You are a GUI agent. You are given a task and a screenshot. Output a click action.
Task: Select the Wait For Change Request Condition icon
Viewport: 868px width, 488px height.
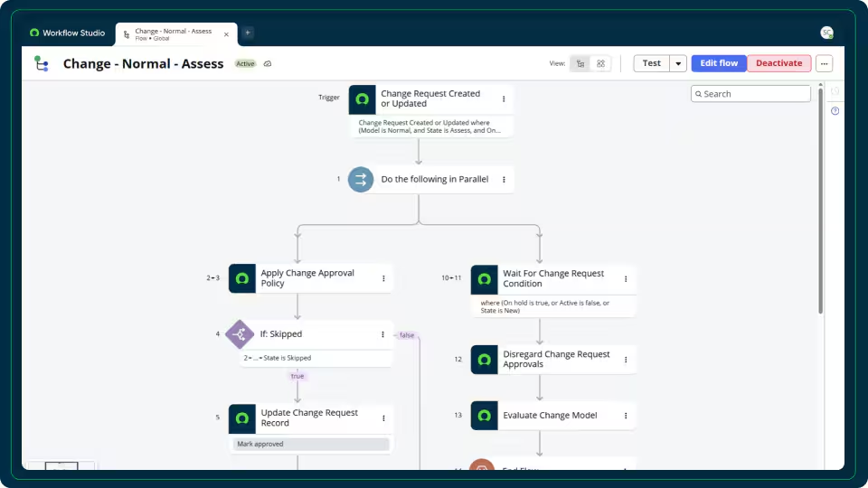coord(485,279)
